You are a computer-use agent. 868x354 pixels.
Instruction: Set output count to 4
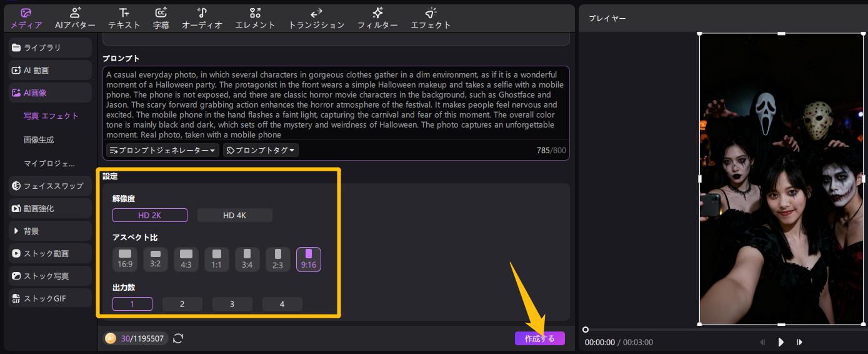282,304
